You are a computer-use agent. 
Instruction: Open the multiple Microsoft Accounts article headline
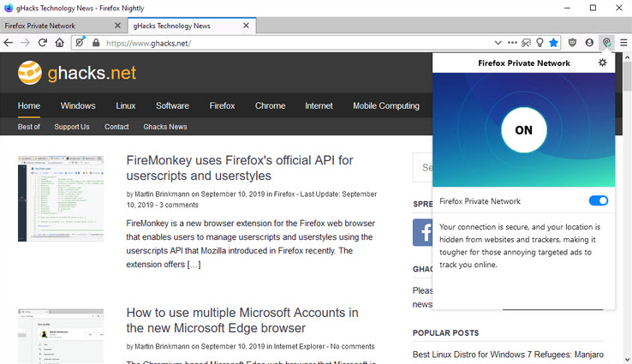[242, 320]
